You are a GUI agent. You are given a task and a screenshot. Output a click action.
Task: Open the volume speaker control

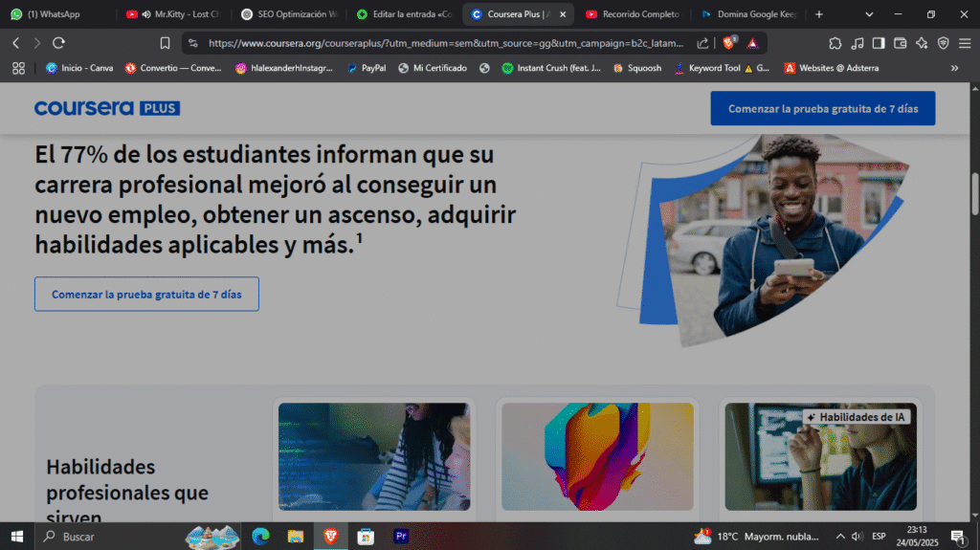click(x=857, y=537)
